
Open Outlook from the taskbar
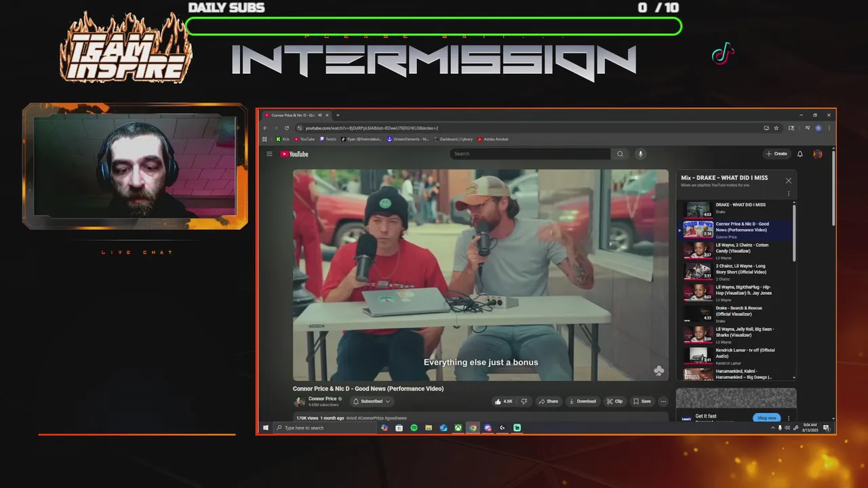pyautogui.click(x=443, y=428)
